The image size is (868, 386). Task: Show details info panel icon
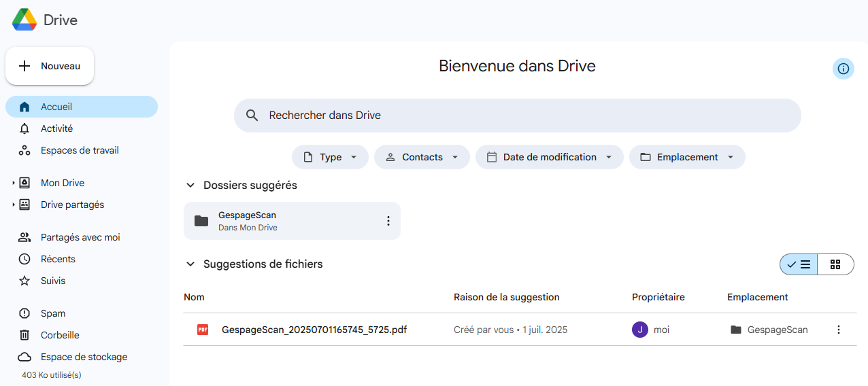(844, 69)
